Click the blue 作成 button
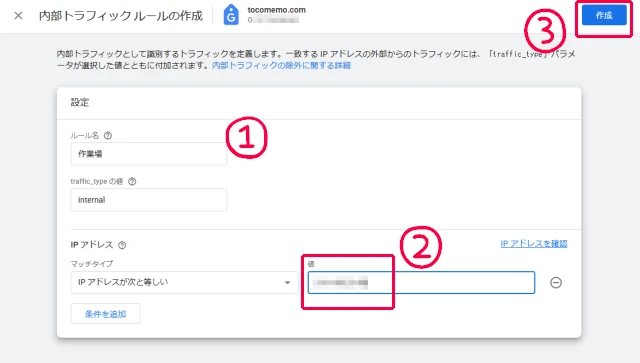Viewport: 640px width, 363px height. tap(604, 16)
